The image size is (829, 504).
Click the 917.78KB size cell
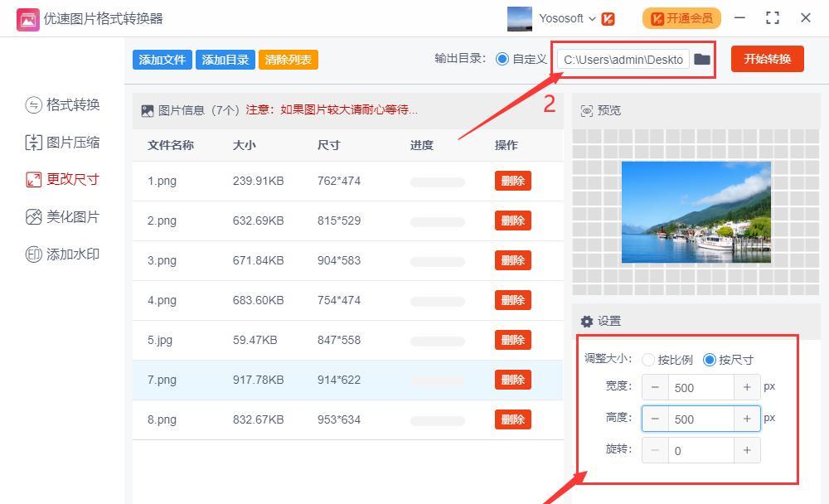[x=258, y=380]
